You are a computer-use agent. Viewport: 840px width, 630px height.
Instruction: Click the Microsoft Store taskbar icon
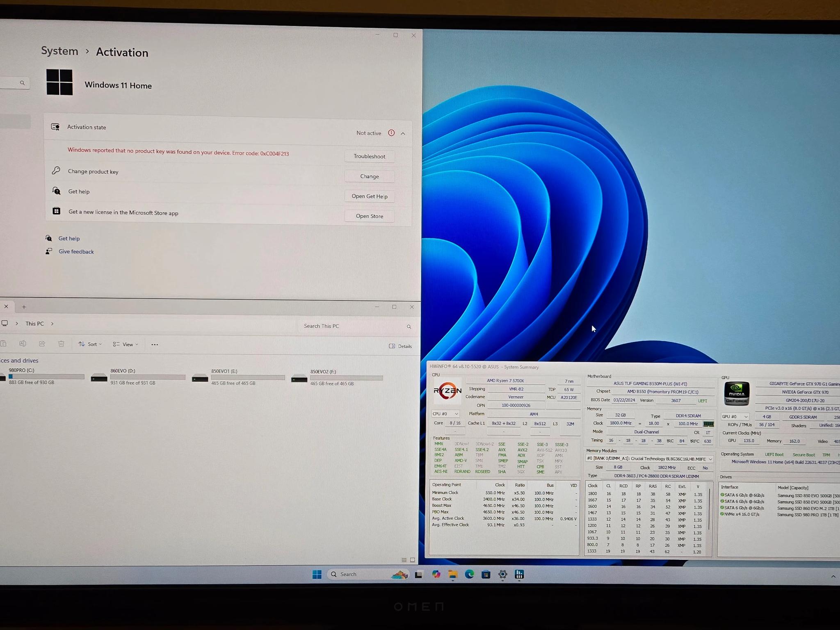point(486,574)
